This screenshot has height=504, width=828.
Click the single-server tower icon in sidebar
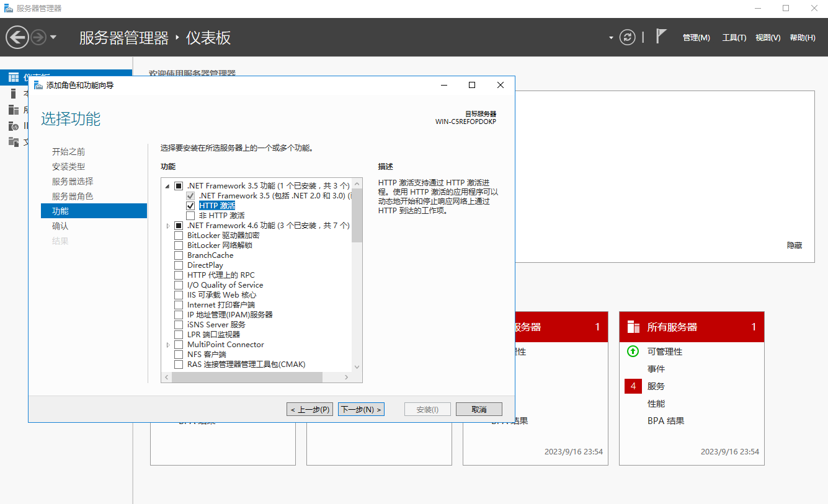[14, 94]
